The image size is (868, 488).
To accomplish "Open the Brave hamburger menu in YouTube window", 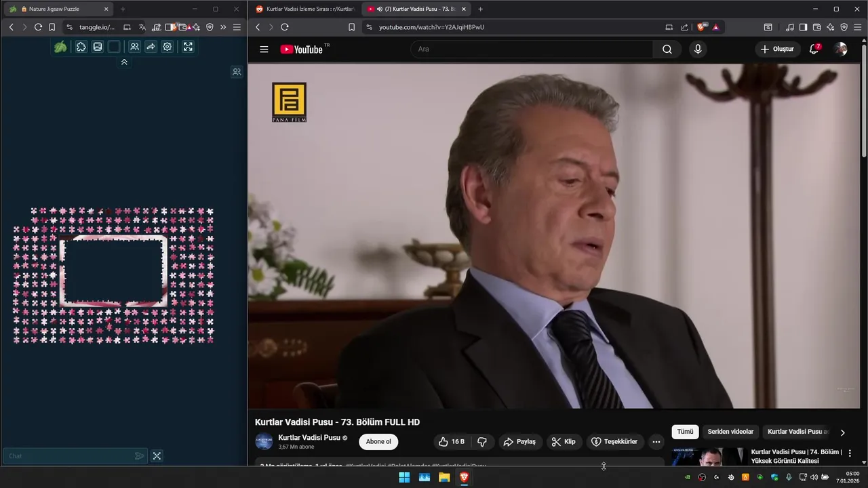I will pos(857,27).
